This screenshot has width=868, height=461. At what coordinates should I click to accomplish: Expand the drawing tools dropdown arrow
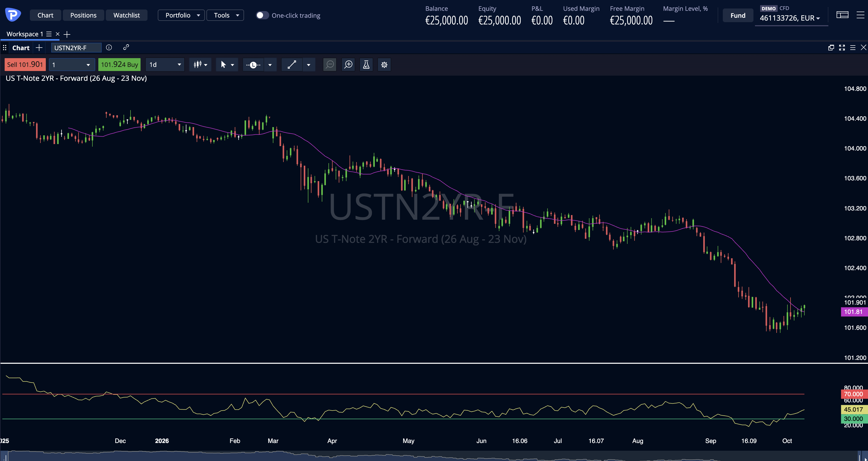pyautogui.click(x=309, y=64)
